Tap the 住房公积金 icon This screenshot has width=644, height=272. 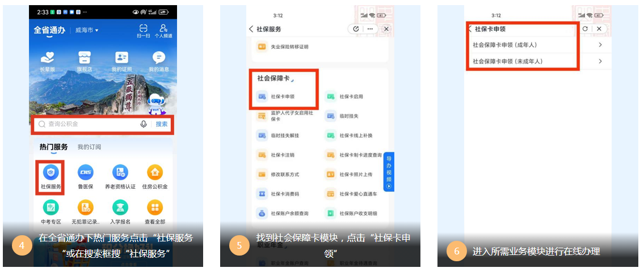click(154, 173)
